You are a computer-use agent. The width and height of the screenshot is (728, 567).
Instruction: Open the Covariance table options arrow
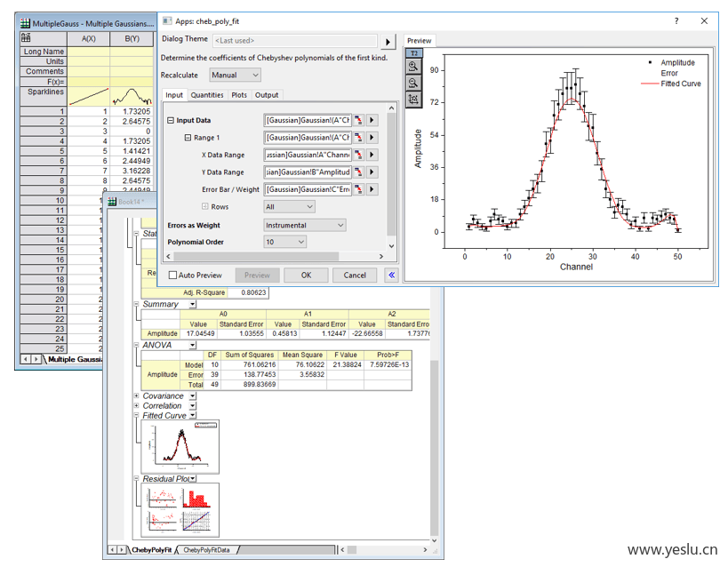(x=193, y=396)
